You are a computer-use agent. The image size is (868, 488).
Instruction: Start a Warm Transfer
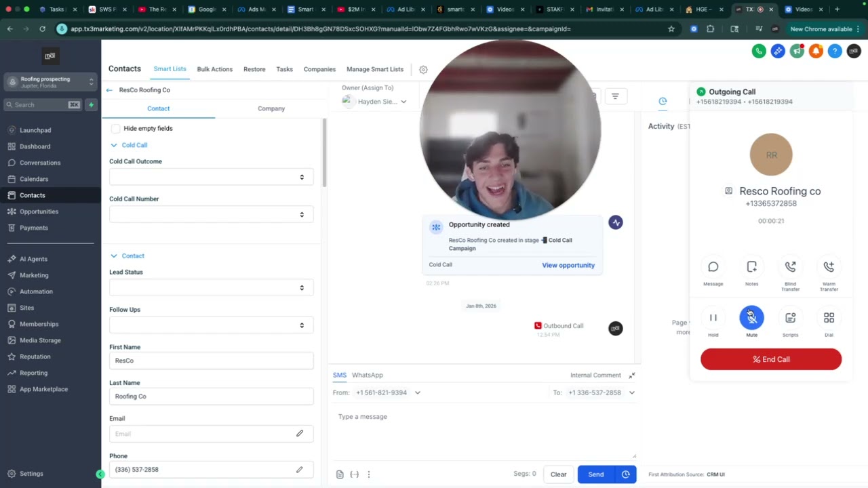coord(829,267)
